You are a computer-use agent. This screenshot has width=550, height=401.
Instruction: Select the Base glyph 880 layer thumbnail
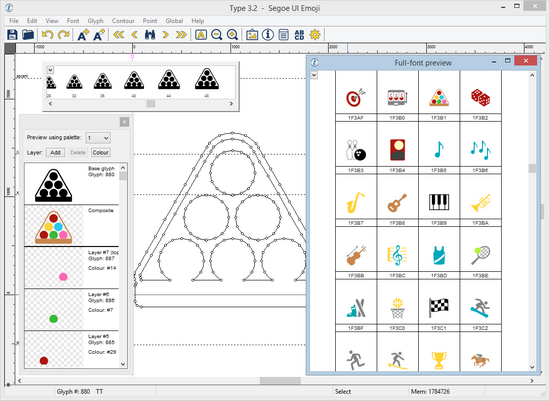pyautogui.click(x=54, y=185)
